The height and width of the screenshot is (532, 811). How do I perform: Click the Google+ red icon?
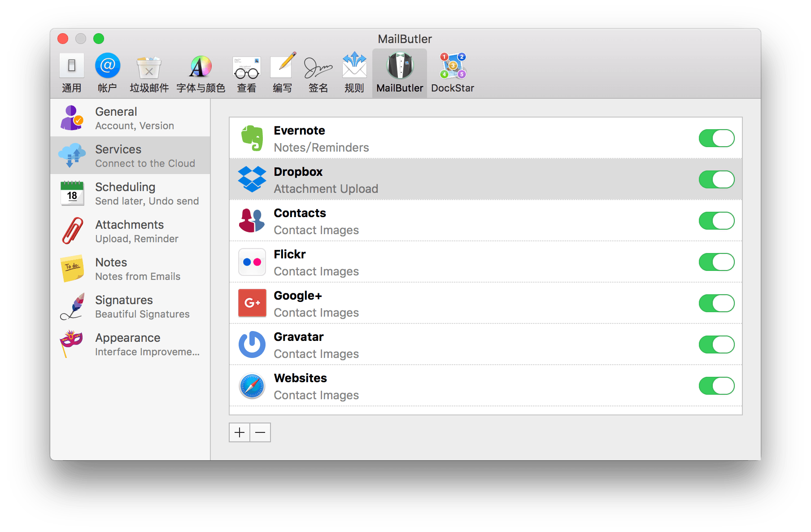tap(252, 303)
